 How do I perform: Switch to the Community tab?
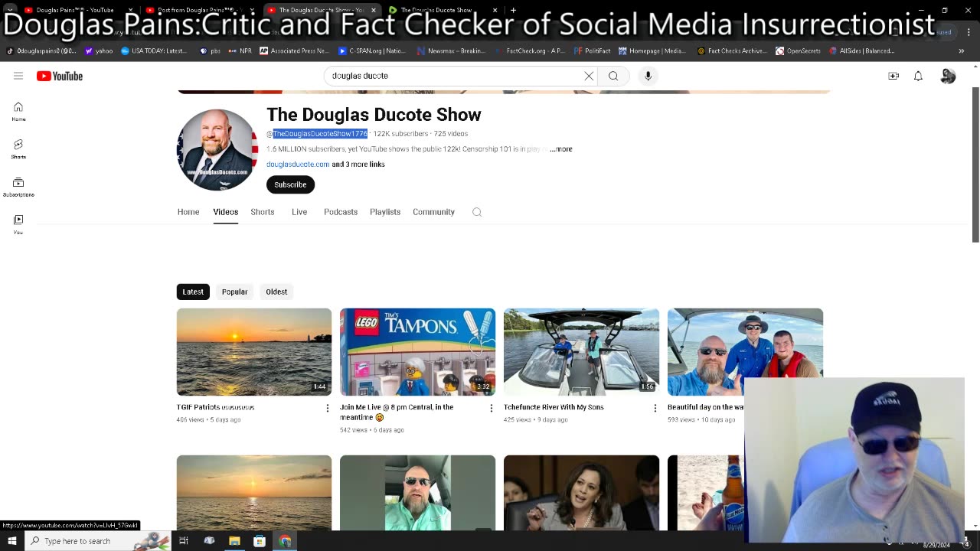pos(433,212)
